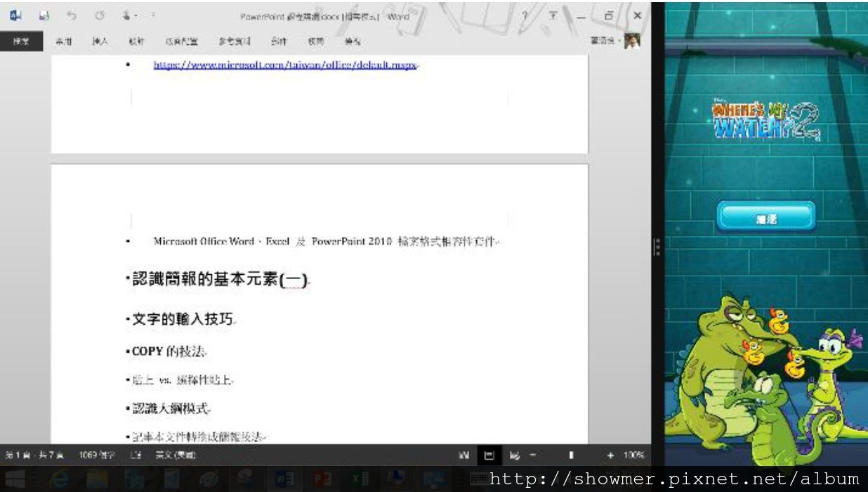Switch to Web Layout view in status bar
The image size is (868, 492).
pyautogui.click(x=515, y=455)
